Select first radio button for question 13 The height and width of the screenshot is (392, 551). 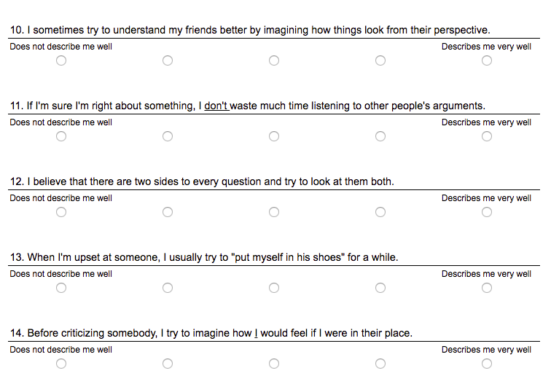click(x=61, y=288)
